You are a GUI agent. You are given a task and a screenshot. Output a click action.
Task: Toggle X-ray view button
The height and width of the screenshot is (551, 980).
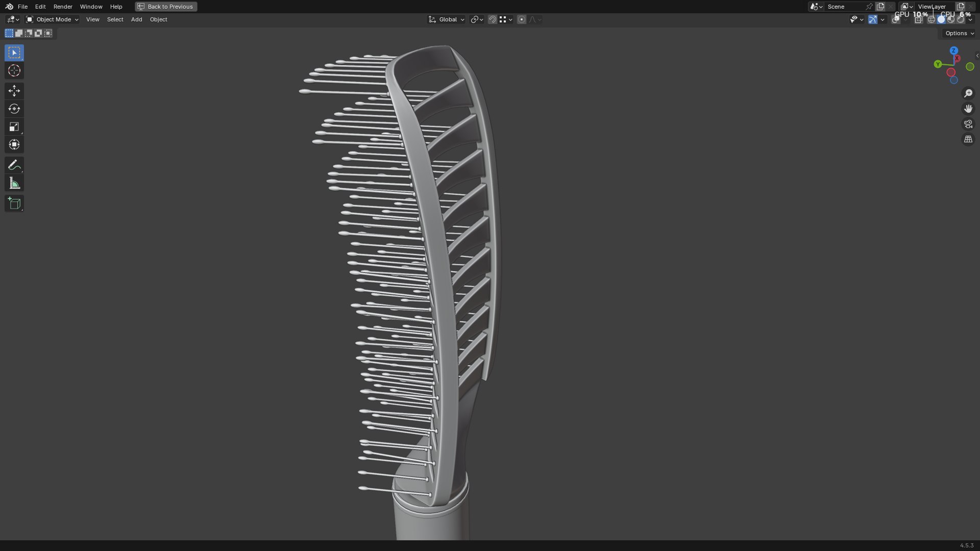[918, 19]
